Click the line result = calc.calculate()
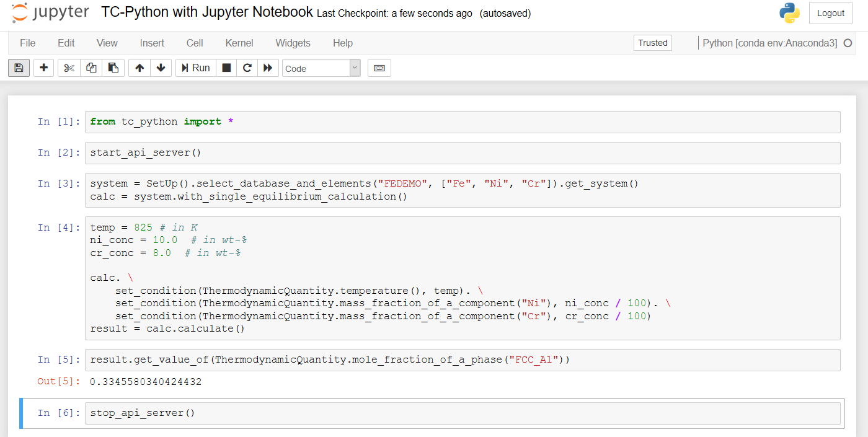Viewport: 868px width, 437px height. 167,329
